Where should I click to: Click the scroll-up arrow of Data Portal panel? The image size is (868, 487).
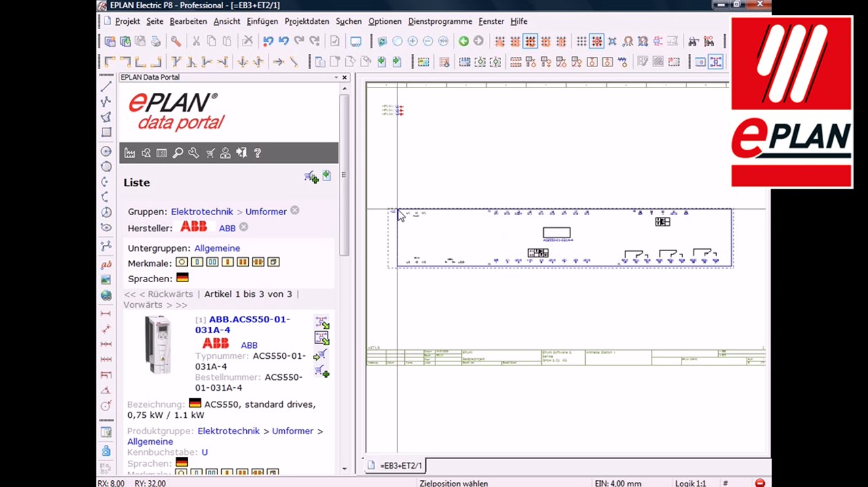[x=344, y=89]
